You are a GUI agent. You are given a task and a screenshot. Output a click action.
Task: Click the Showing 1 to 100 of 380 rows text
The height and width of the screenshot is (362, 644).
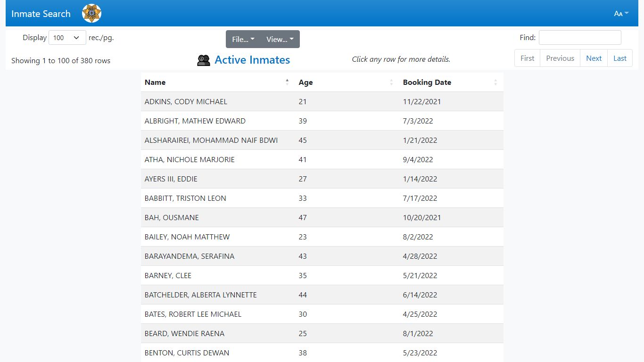pyautogui.click(x=61, y=60)
